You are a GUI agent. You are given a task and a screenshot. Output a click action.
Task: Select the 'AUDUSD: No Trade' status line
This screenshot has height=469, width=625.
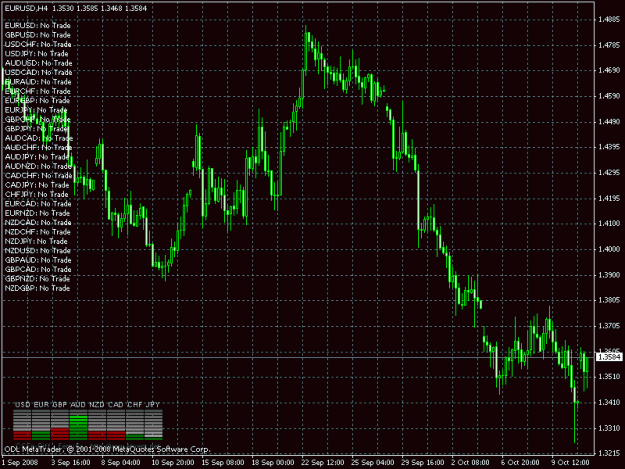click(38, 63)
